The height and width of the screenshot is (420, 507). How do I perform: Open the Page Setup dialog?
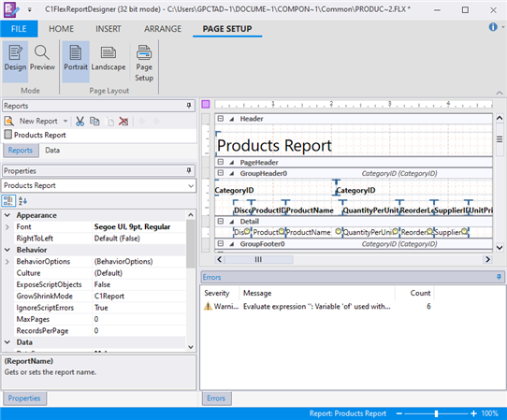[144, 63]
